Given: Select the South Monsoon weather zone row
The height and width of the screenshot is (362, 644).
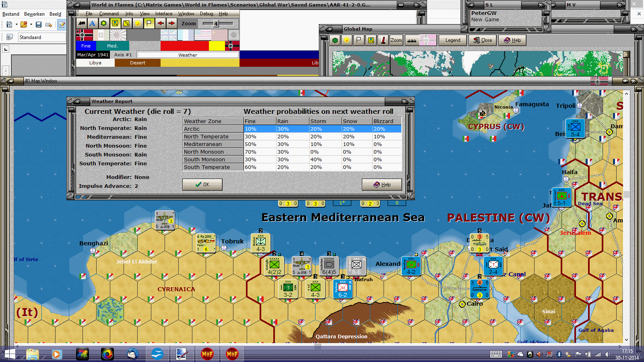Looking at the screenshot, I should 292,160.
